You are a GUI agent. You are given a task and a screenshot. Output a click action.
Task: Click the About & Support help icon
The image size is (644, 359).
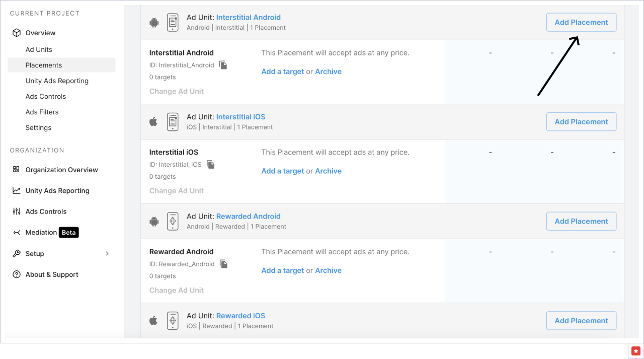(17, 274)
